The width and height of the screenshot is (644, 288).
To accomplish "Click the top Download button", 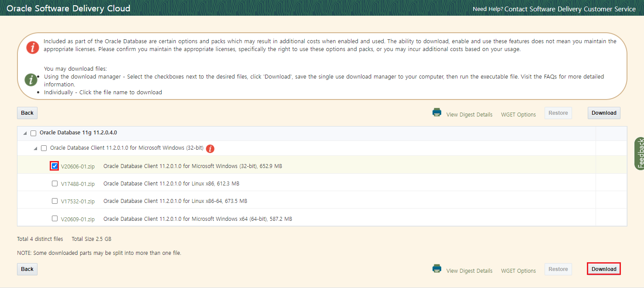I will 604,113.
